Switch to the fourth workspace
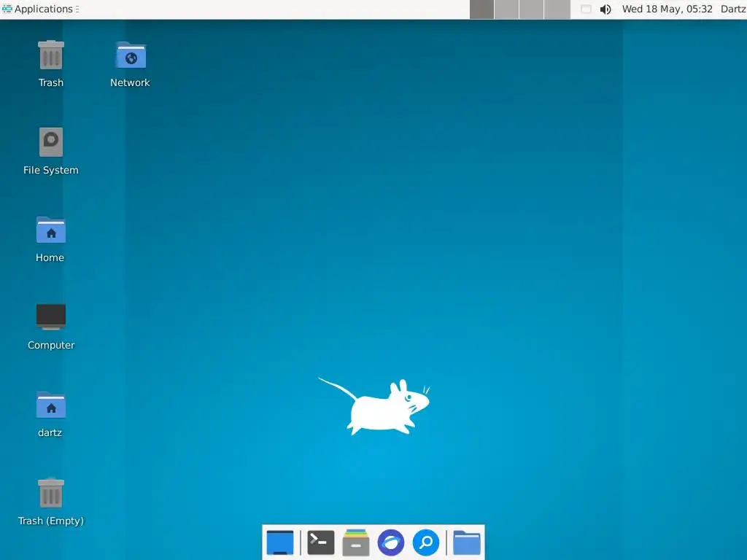This screenshot has width=747, height=560. click(557, 9)
